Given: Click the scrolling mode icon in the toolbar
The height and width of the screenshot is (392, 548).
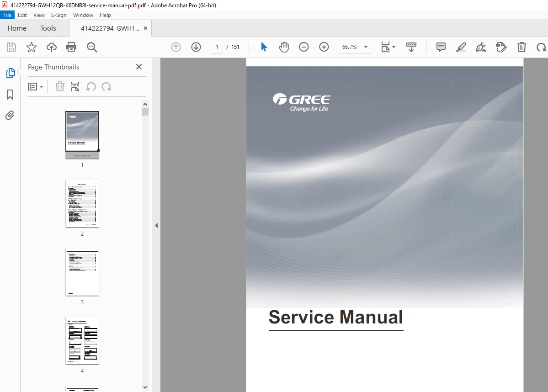Looking at the screenshot, I should (411, 47).
